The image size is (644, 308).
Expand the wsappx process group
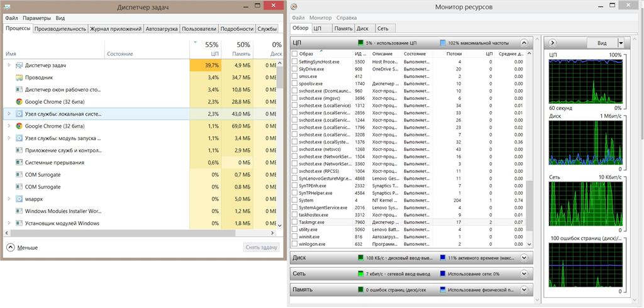coord(9,199)
